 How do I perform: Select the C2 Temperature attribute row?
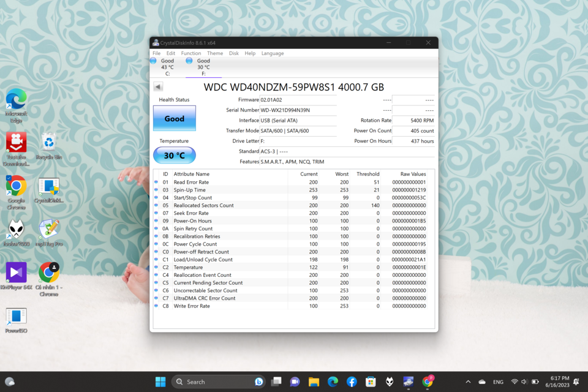click(291, 268)
